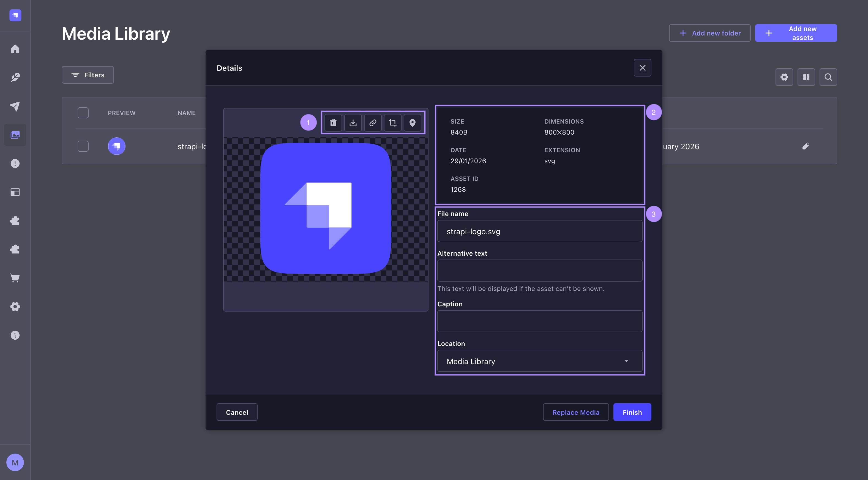Open the plugins puzzle icon in sidebar
Viewport: 868px width, 480px height.
click(15, 220)
